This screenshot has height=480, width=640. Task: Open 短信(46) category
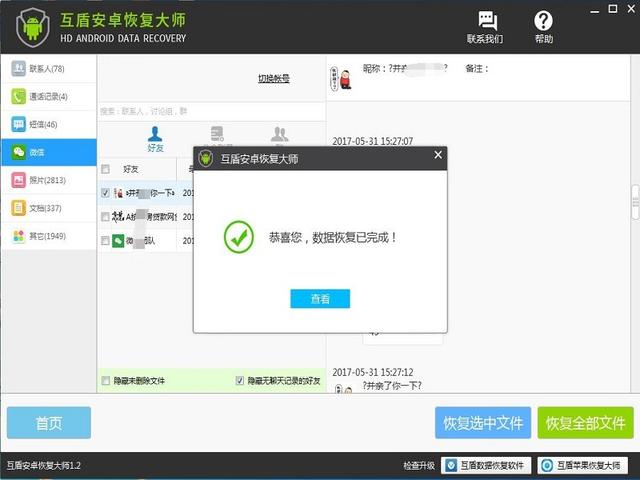[x=49, y=124]
